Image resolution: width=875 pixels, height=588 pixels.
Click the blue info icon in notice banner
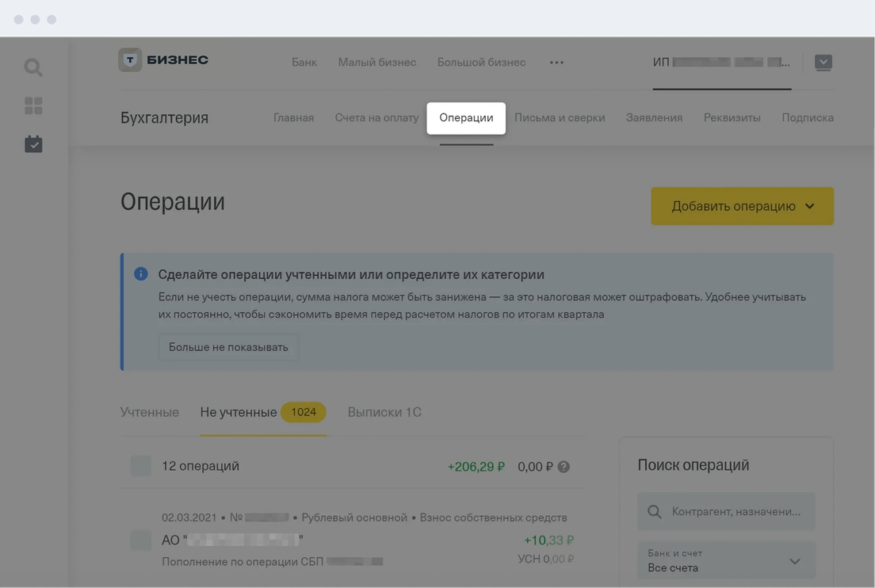(141, 274)
